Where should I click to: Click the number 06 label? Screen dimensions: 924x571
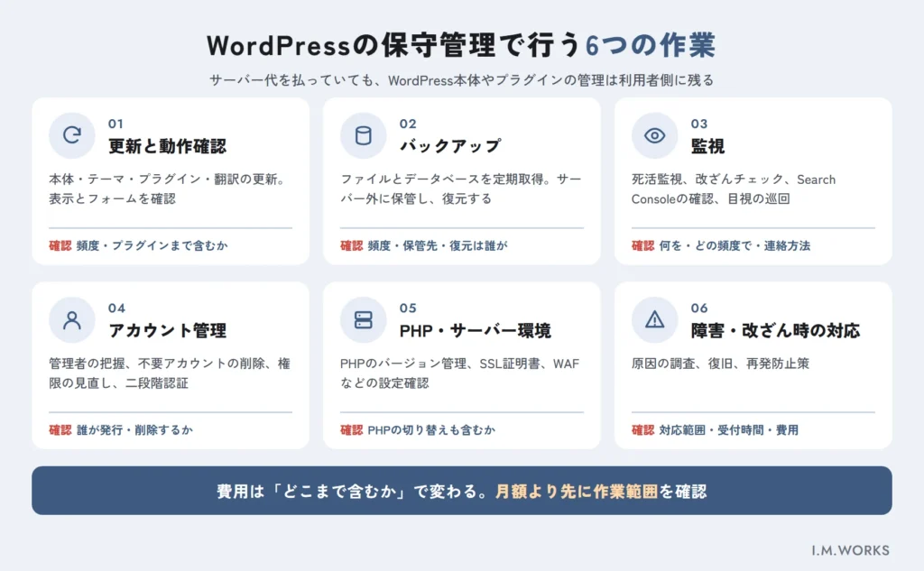(699, 309)
